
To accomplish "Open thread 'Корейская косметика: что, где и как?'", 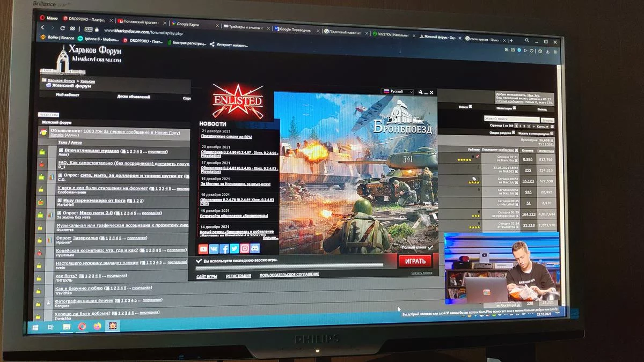I will point(96,250).
